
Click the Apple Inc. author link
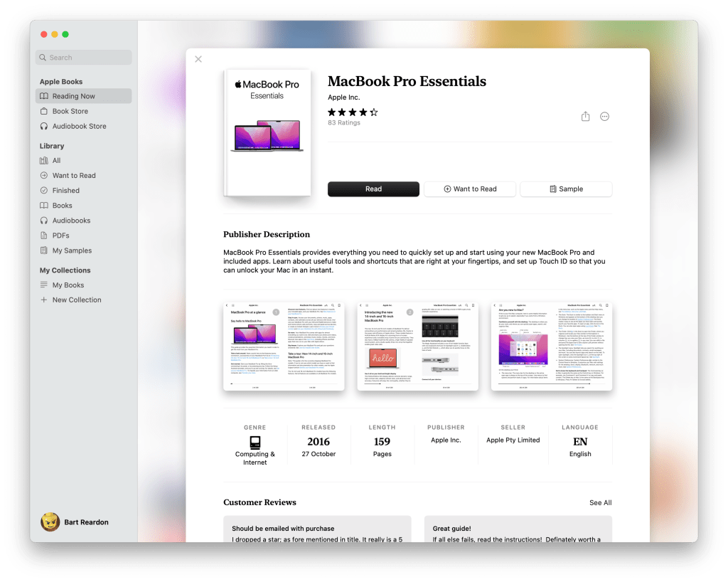(343, 97)
